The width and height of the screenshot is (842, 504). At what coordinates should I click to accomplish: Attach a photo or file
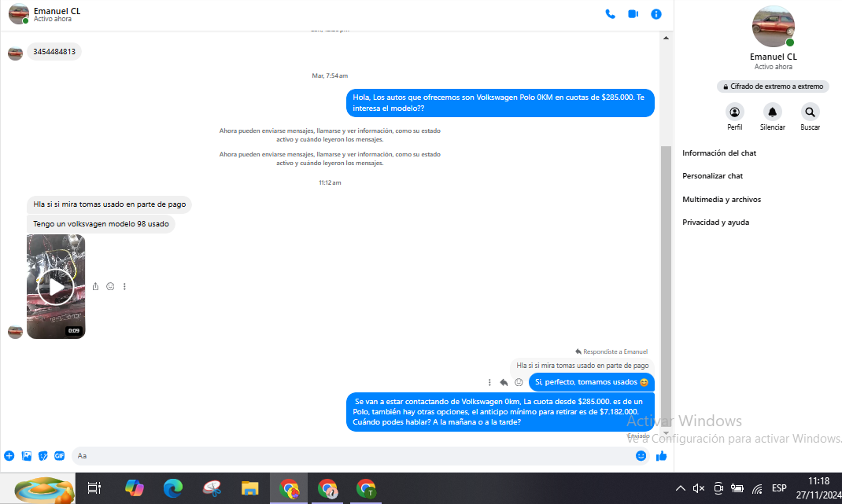pos(26,456)
